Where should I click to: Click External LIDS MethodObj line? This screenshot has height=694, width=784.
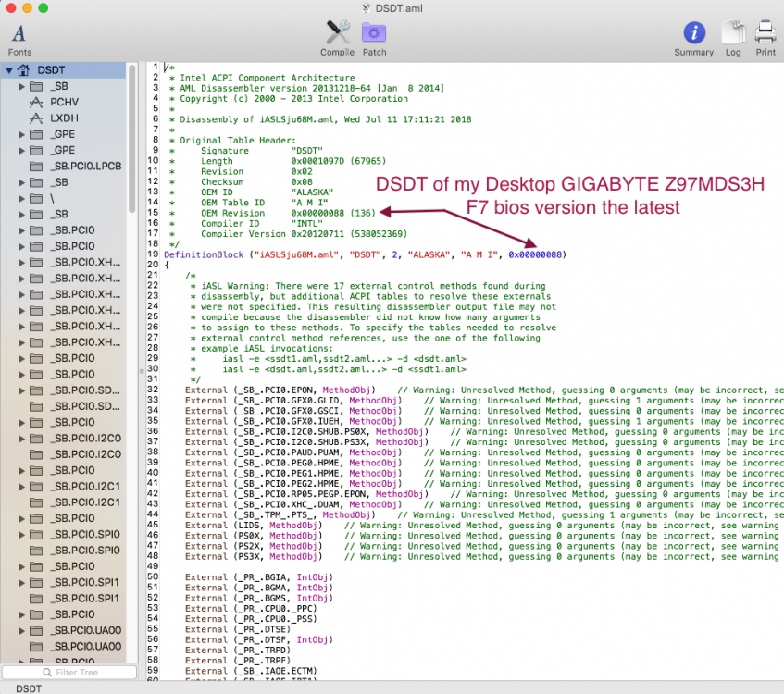pos(254,526)
